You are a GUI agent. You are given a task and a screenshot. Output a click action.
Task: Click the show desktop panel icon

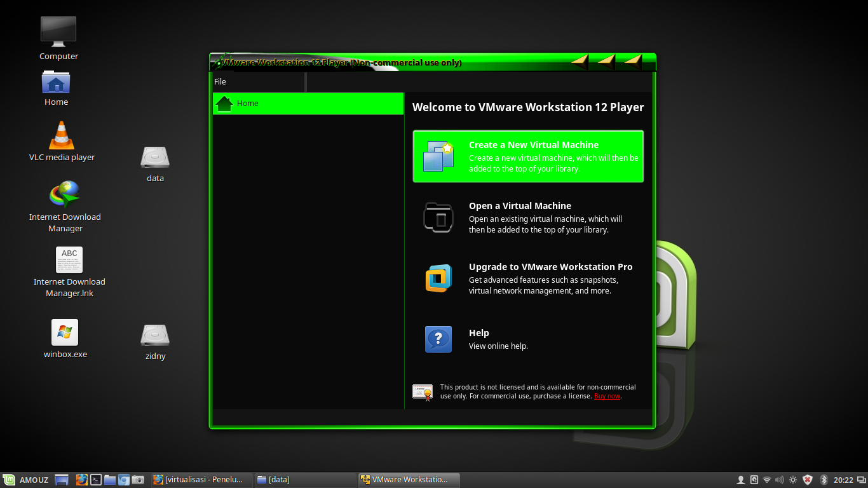[x=62, y=480]
